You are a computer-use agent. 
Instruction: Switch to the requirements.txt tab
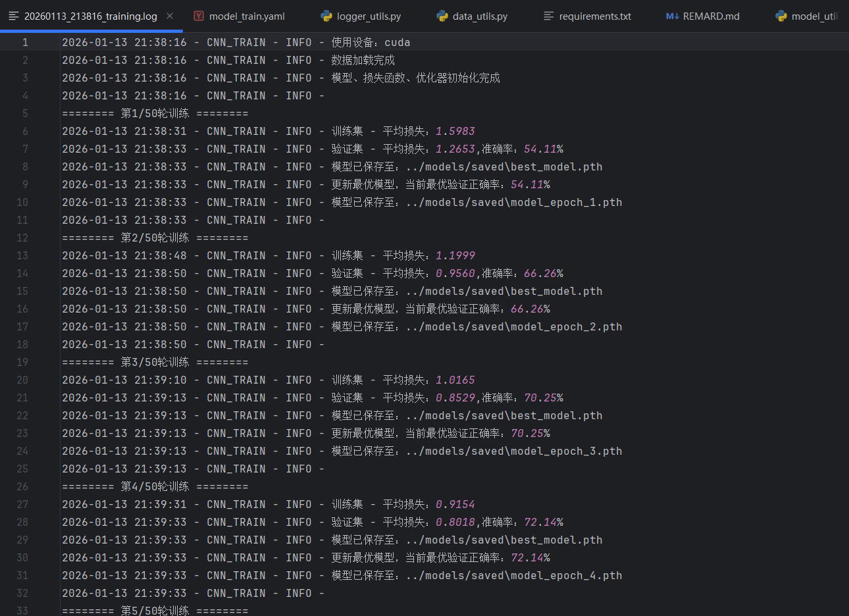(594, 16)
